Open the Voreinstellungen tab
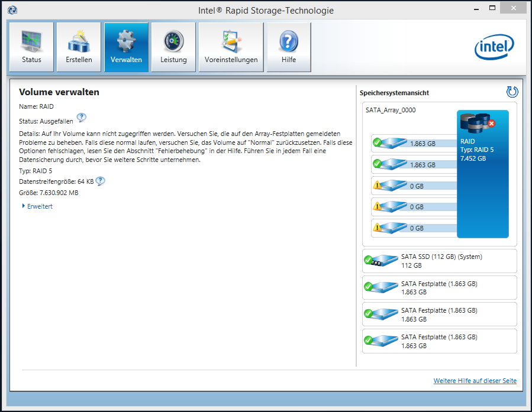 click(231, 47)
